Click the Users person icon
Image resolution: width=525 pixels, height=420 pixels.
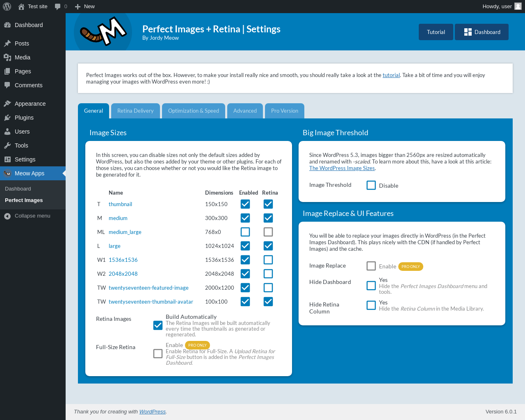[x=7, y=132]
